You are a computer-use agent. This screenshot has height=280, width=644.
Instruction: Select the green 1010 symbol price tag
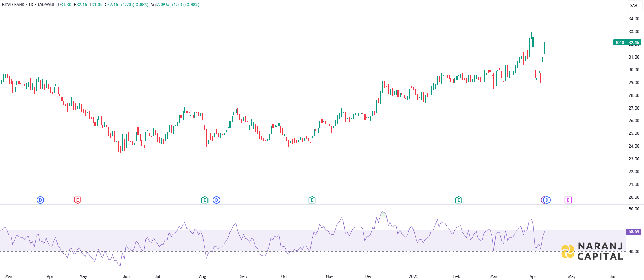619,43
